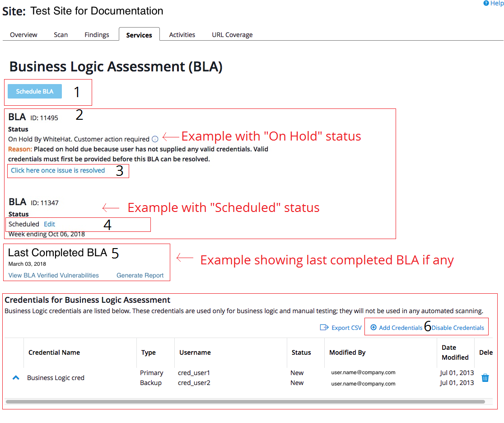Open the Findings tab

[97, 34]
